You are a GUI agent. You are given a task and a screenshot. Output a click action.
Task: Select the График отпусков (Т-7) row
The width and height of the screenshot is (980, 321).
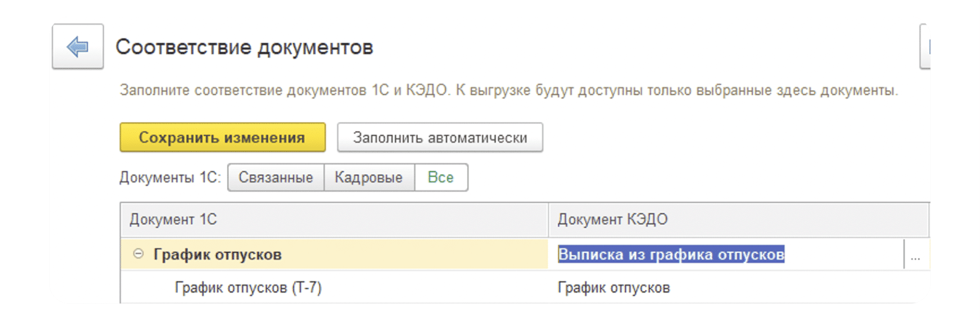point(248,288)
